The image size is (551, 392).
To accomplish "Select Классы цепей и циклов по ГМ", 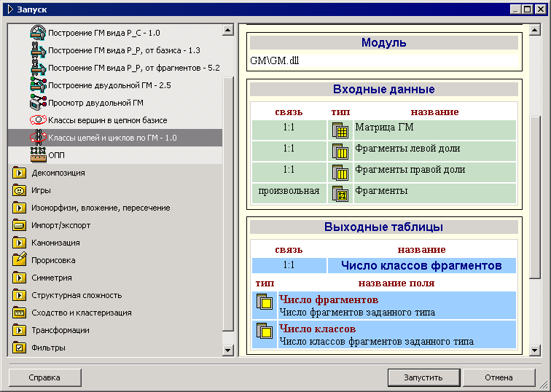I will point(112,138).
